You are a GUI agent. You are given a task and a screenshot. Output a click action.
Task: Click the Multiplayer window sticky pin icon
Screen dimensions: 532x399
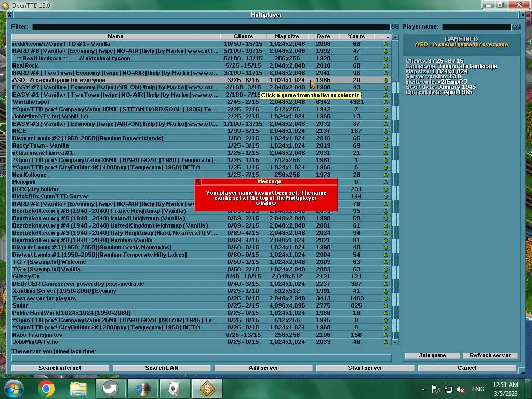tap(523, 15)
